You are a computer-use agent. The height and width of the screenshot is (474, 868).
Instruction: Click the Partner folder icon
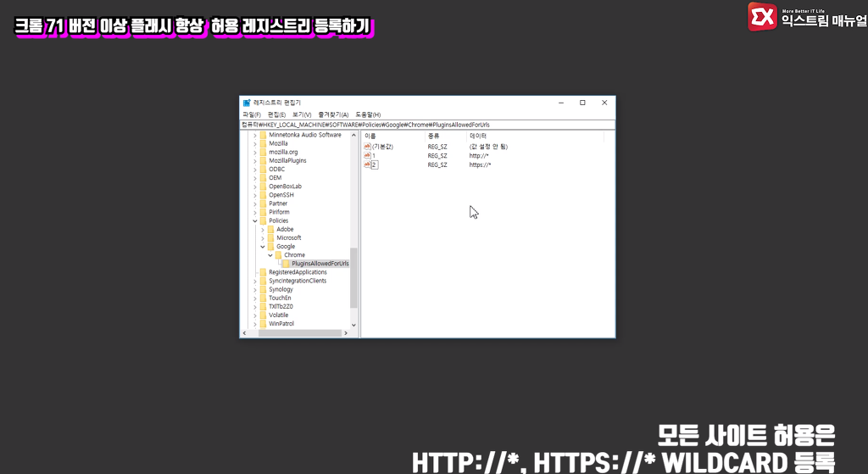tap(264, 204)
